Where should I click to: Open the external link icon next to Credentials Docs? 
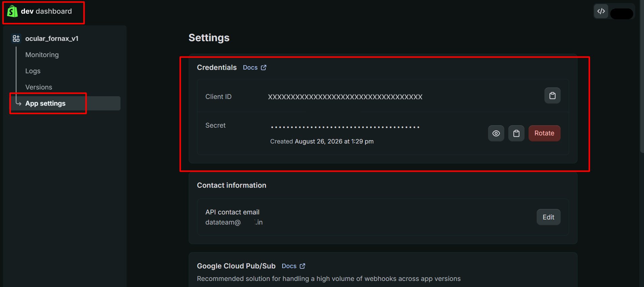(264, 68)
